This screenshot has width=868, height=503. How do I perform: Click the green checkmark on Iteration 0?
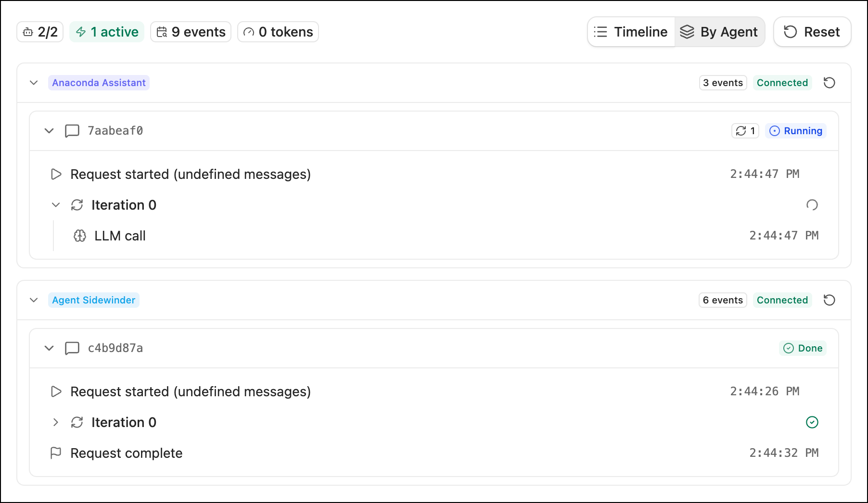(812, 422)
